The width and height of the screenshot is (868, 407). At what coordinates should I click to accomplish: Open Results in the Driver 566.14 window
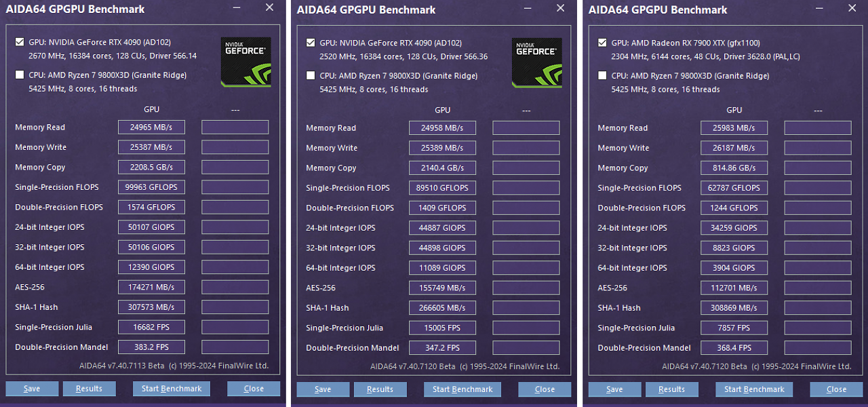(89, 389)
